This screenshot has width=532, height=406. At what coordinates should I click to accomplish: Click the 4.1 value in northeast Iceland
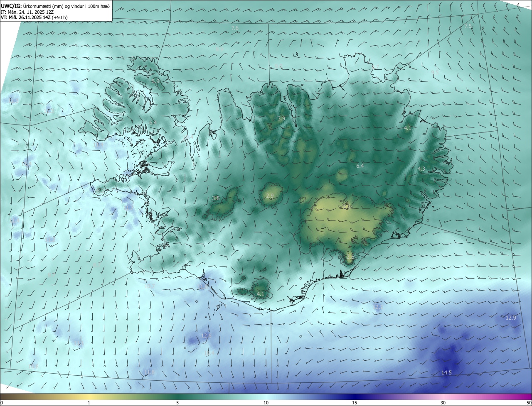(407, 128)
